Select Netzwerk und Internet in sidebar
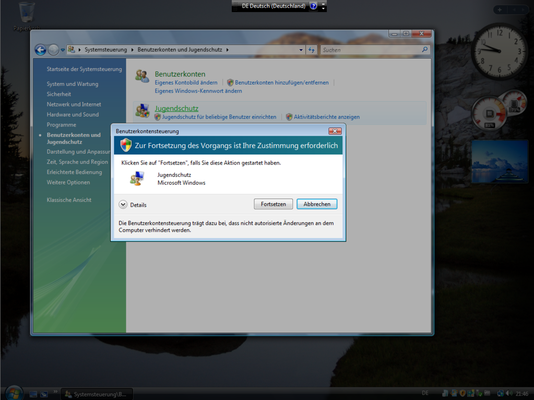 pos(74,104)
